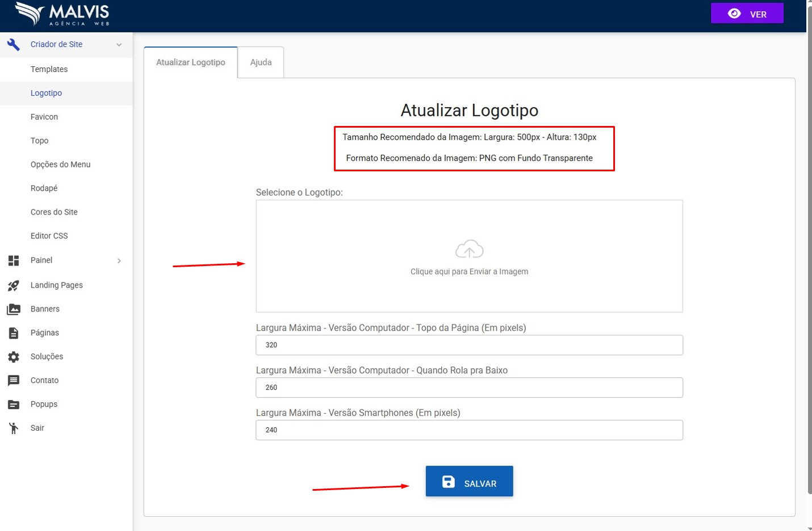Open Templates in the sidebar
Viewport: 812px width, 531px height.
tap(49, 69)
